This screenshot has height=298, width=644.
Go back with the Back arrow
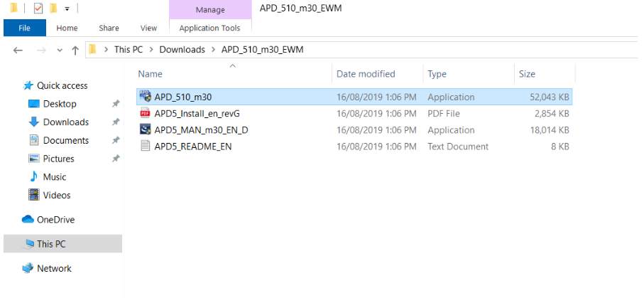coord(18,50)
